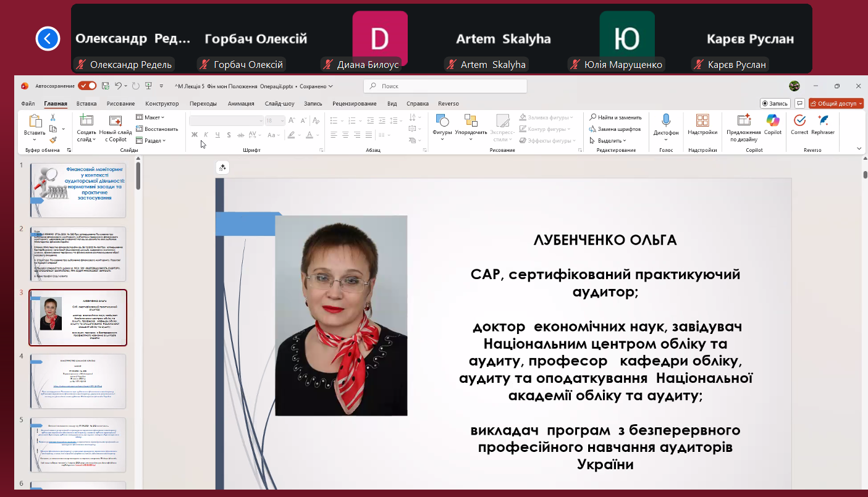This screenshot has height=497, width=868.
Task: Click the Rephraser icon
Action: pyautogui.click(x=823, y=122)
